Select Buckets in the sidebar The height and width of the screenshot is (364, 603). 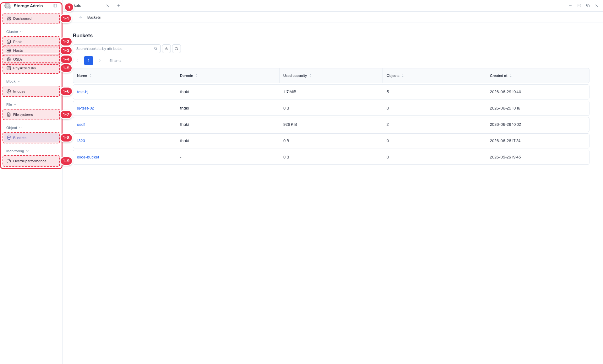coord(31,138)
